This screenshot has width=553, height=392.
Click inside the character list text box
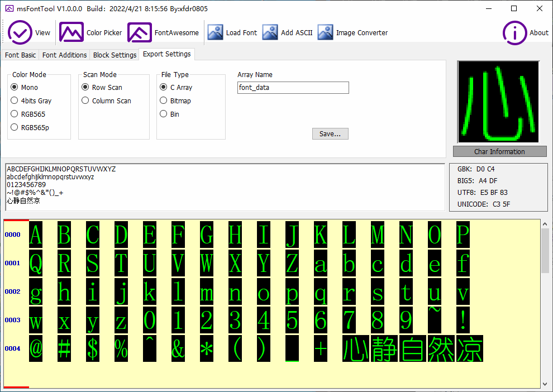(225, 187)
